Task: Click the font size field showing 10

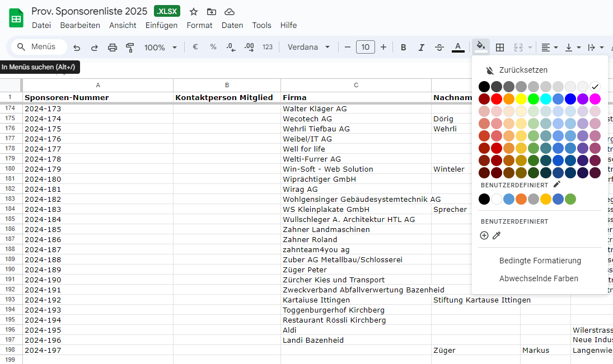Action: (365, 47)
